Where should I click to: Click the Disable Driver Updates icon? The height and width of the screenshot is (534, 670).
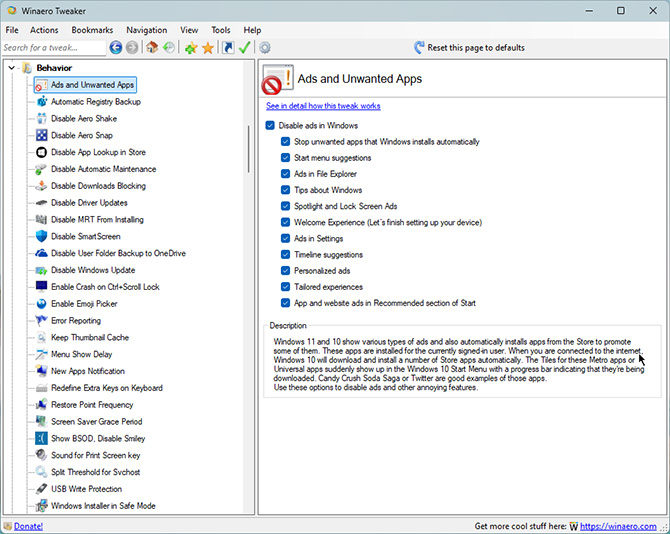(41, 202)
